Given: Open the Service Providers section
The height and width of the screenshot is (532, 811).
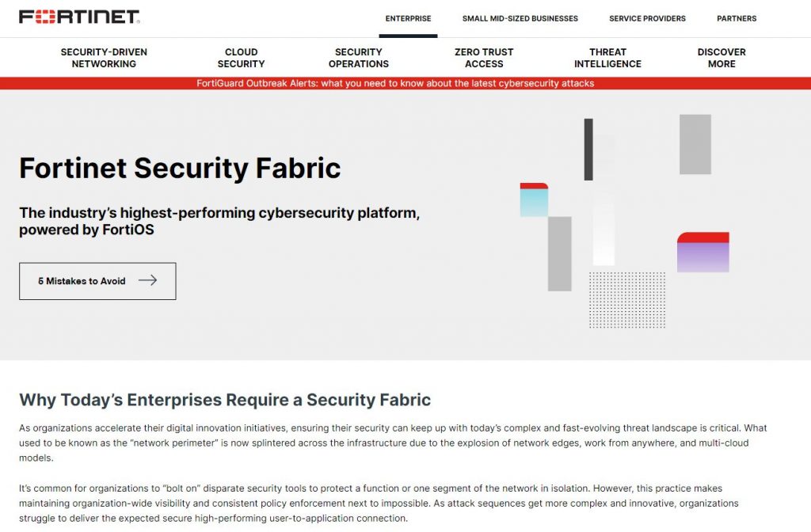Looking at the screenshot, I should (647, 18).
